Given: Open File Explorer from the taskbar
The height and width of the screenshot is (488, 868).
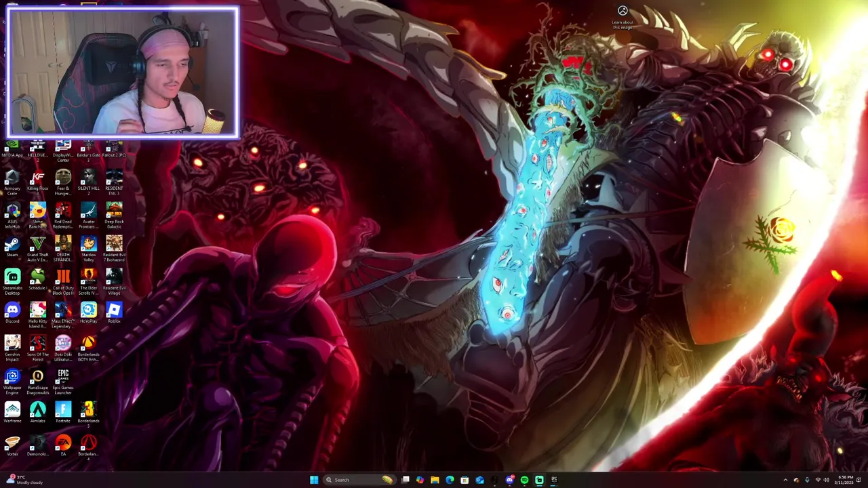Looking at the screenshot, I should tap(435, 480).
